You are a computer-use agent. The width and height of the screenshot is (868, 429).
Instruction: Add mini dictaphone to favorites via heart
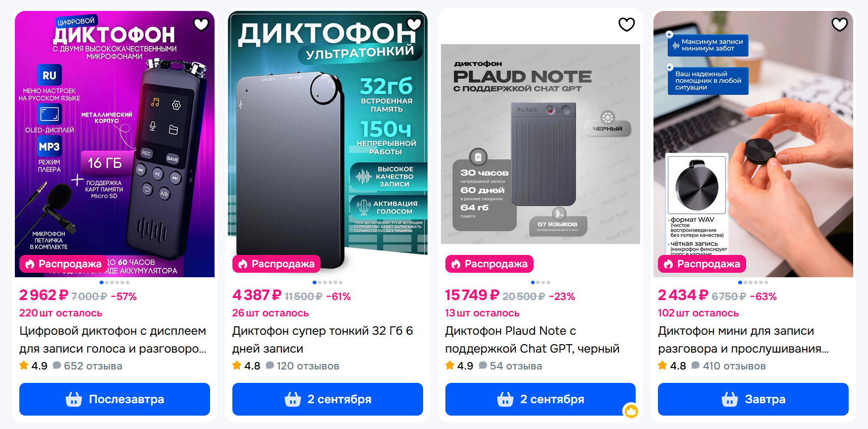(839, 24)
